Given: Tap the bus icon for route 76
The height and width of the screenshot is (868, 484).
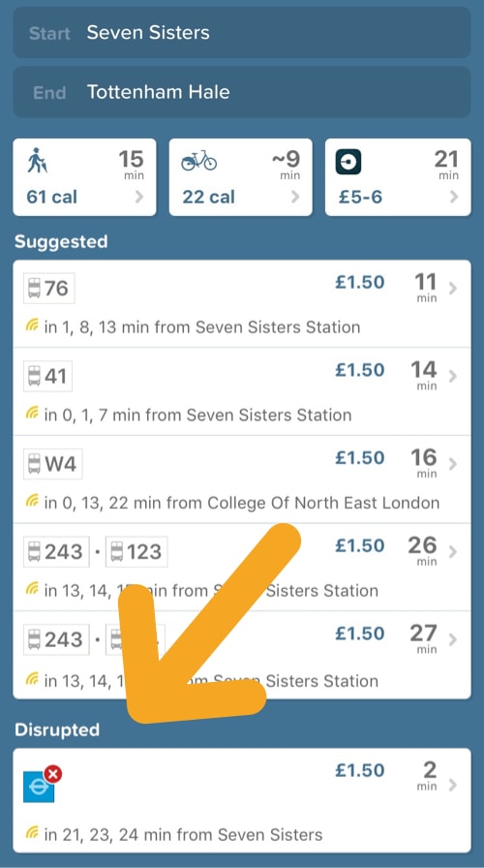Looking at the screenshot, I should (x=34, y=289).
